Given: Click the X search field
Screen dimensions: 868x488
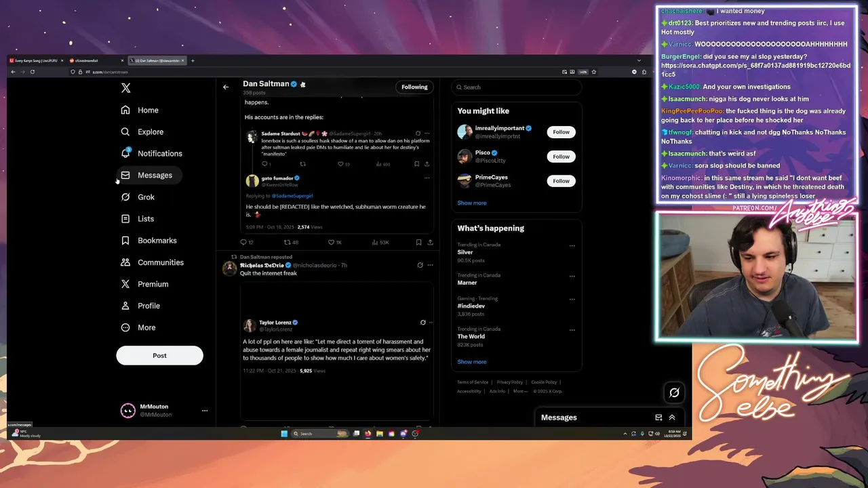Looking at the screenshot, I should click(x=517, y=87).
